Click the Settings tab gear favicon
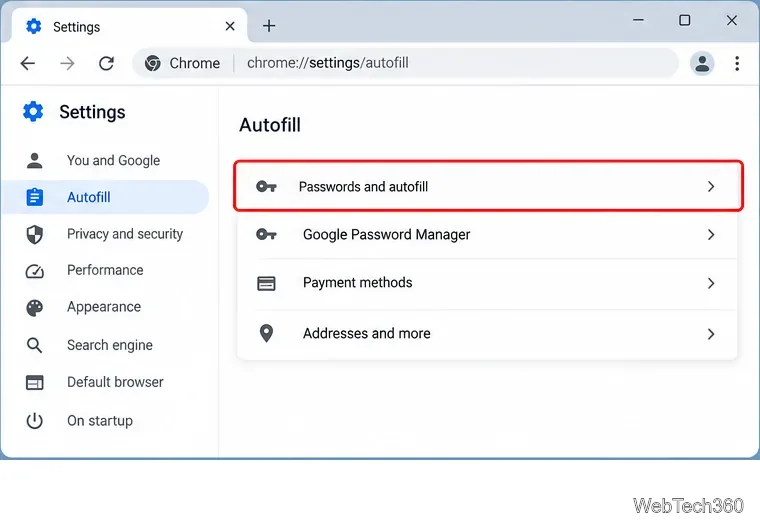The image size is (760, 532). [33, 26]
